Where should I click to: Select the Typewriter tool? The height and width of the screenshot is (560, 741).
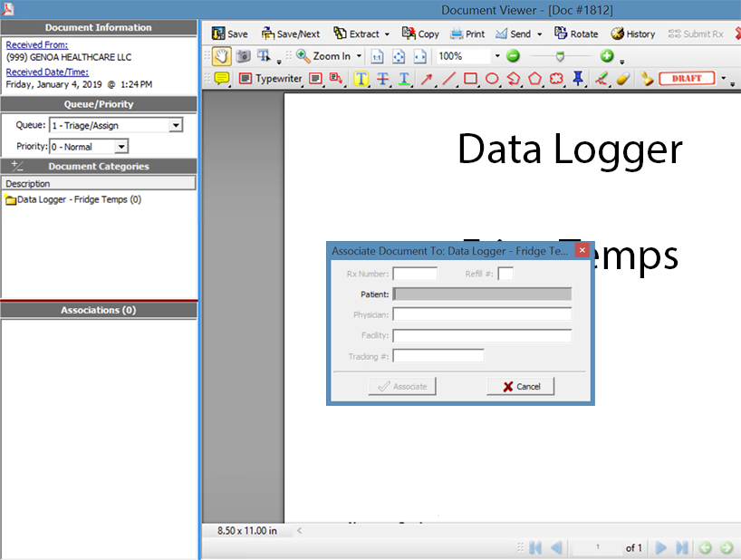(271, 79)
